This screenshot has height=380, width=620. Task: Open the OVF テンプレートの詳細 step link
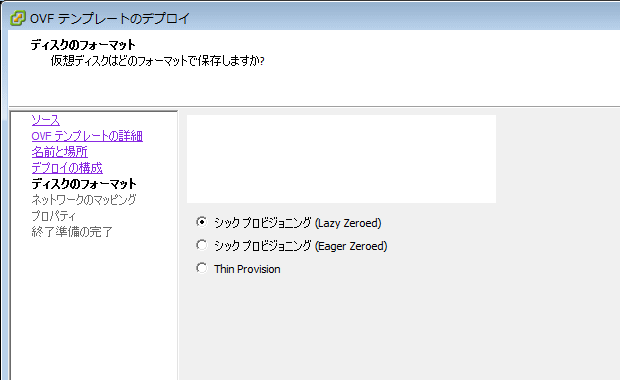tap(87, 136)
